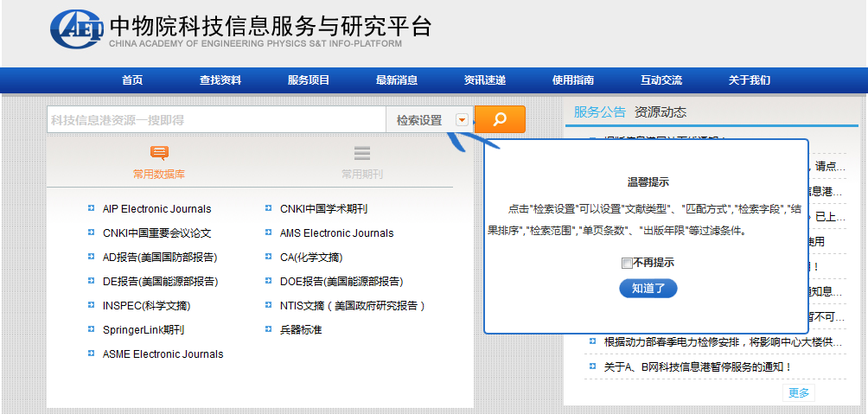Click the arrow bullet beside CA(化学文摘)

269,257
